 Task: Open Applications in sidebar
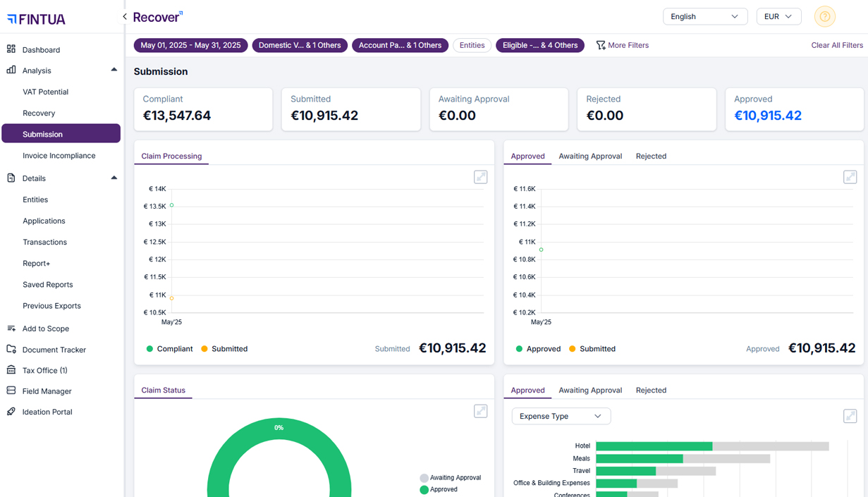44,221
